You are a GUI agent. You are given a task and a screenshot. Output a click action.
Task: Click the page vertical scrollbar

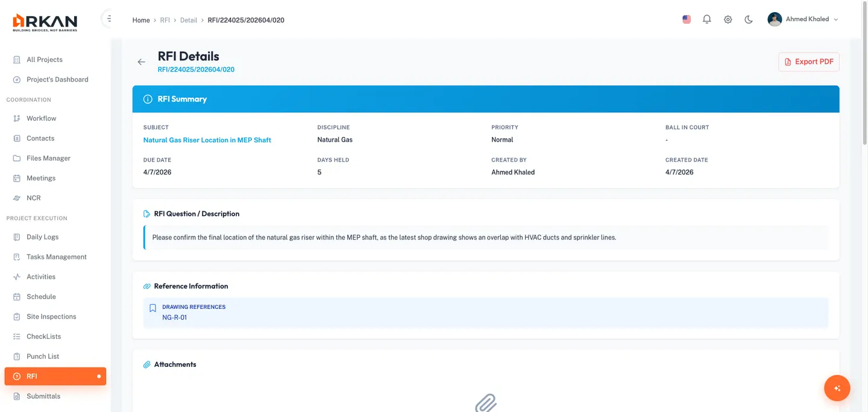pyautogui.click(x=864, y=90)
